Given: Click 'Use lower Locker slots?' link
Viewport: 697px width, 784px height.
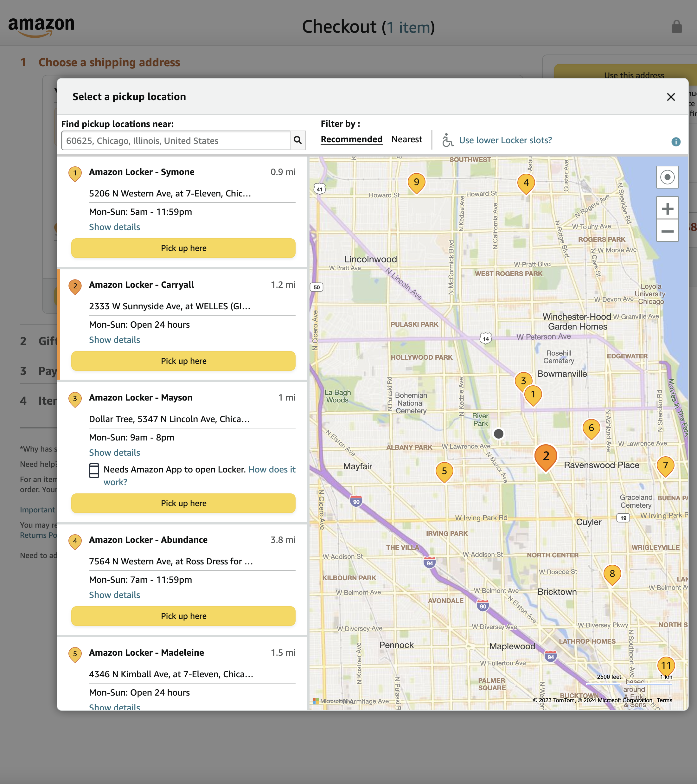Looking at the screenshot, I should (x=506, y=140).
